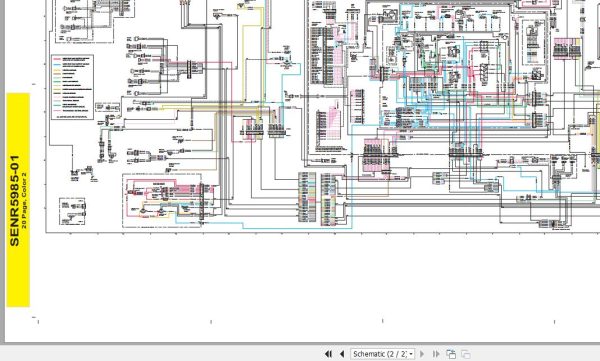
Task: Go to the first page
Action: (x=328, y=354)
